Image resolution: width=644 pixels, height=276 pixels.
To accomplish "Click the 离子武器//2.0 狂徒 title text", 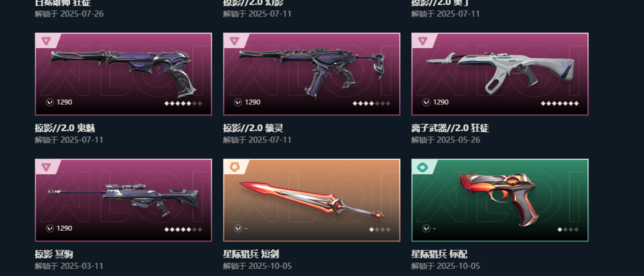I will tap(450, 128).
